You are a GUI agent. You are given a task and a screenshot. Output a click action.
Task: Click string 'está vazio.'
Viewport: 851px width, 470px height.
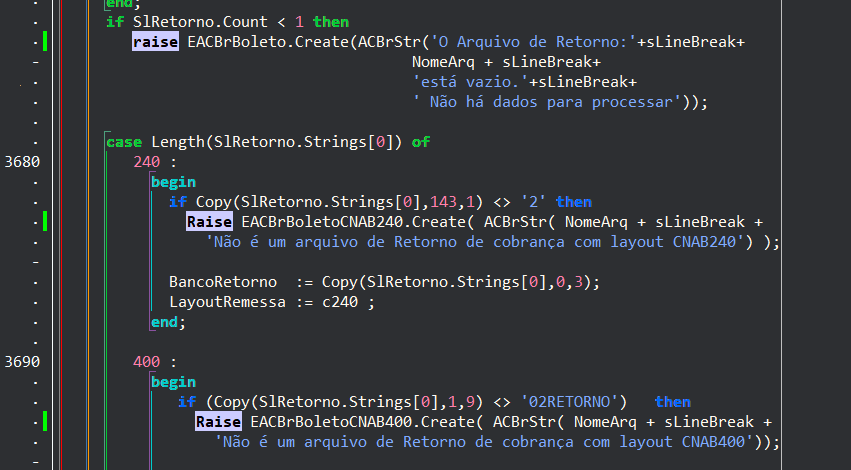[471, 82]
